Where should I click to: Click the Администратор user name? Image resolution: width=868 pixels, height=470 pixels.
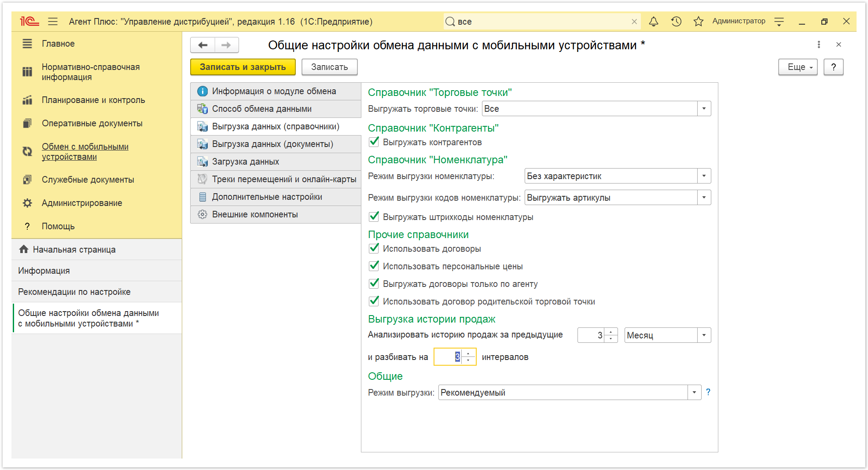pos(739,21)
